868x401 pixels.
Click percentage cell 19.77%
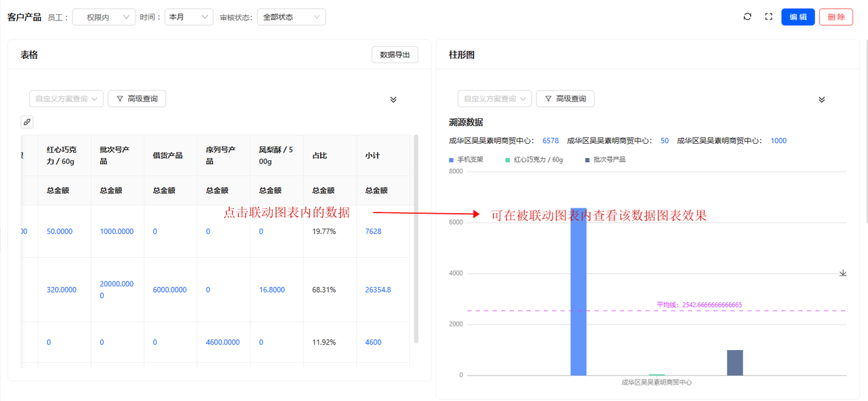323,231
